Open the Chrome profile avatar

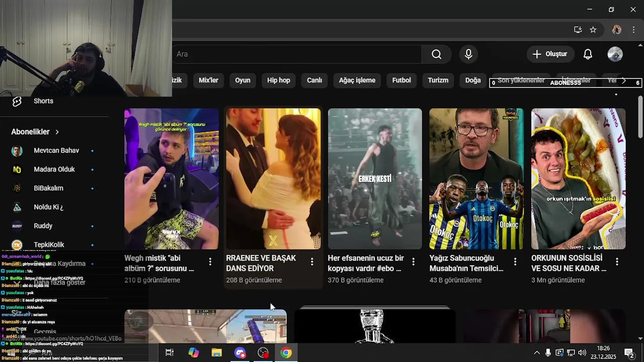coord(616,30)
